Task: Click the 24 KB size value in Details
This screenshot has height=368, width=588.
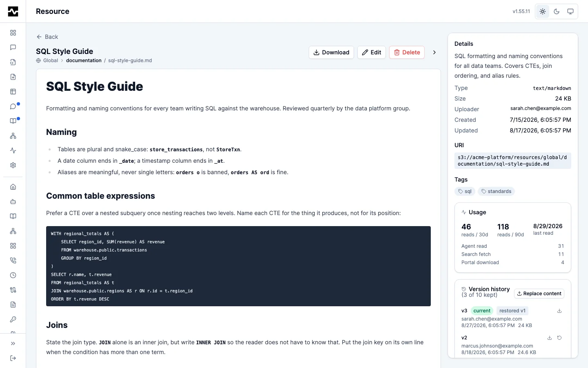Action: point(563,99)
